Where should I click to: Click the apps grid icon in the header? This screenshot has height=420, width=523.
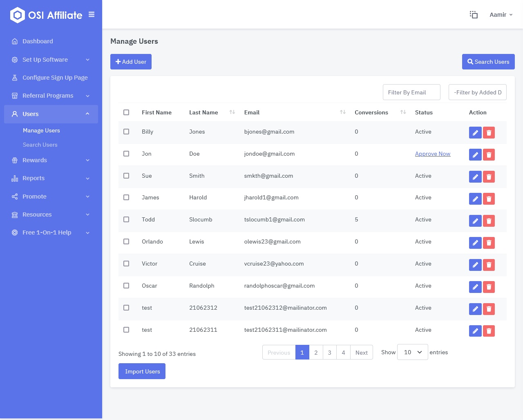point(474,14)
